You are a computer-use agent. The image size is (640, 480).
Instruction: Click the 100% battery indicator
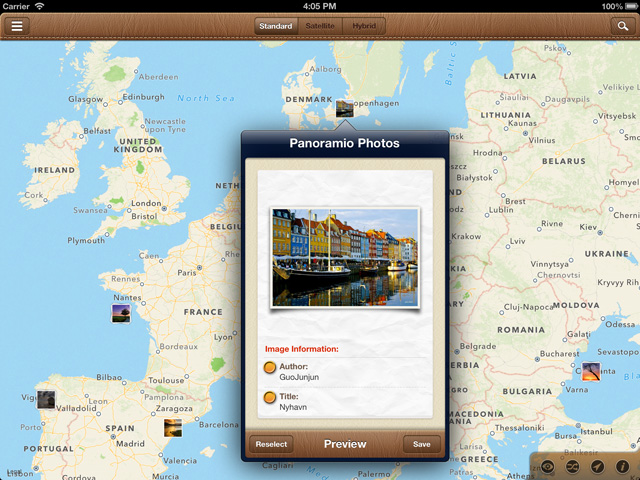[x=620, y=6]
